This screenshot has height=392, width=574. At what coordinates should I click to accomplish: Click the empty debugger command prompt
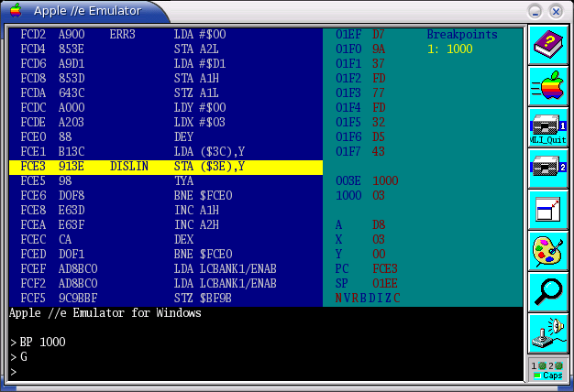pyautogui.click(x=14, y=372)
